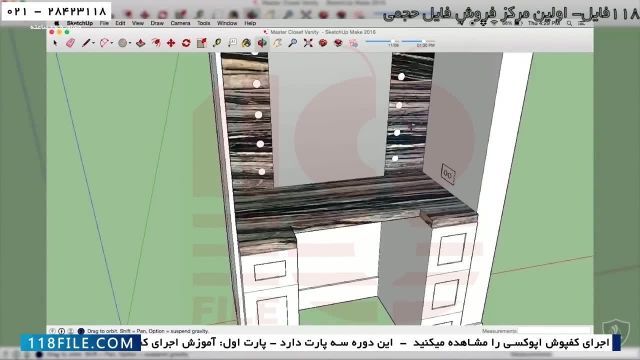Choose the Line pencil tool
Viewport: 640px width, 360px height.
[86, 43]
